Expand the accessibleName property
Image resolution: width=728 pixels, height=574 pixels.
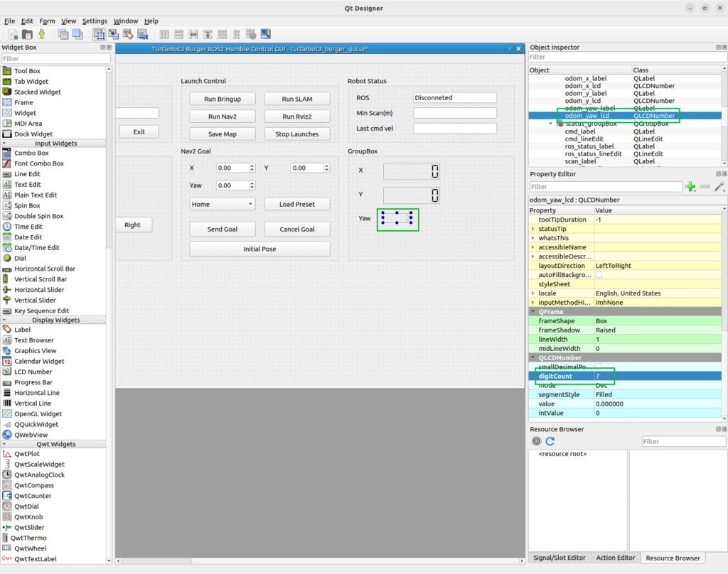[533, 247]
